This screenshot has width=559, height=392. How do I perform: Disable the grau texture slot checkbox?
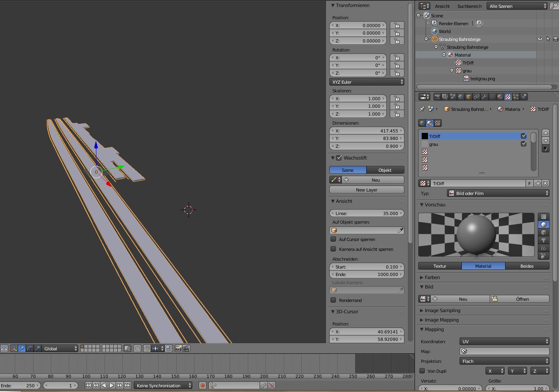(x=524, y=144)
